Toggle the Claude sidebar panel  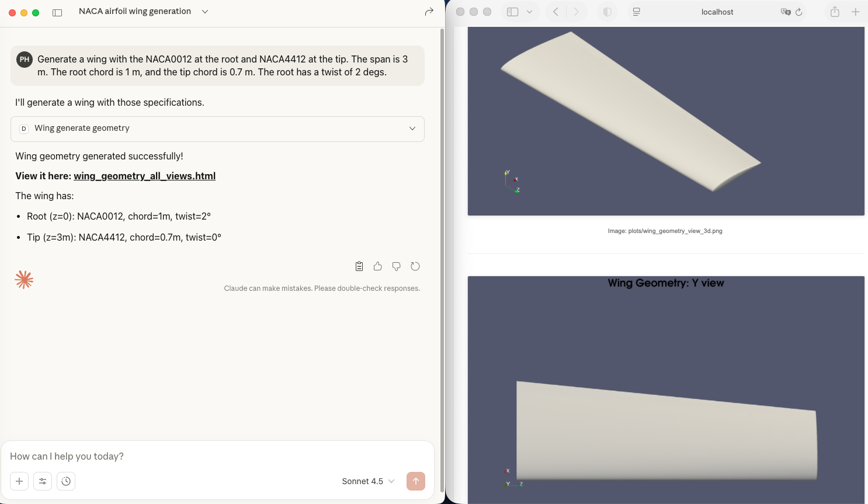click(x=57, y=12)
